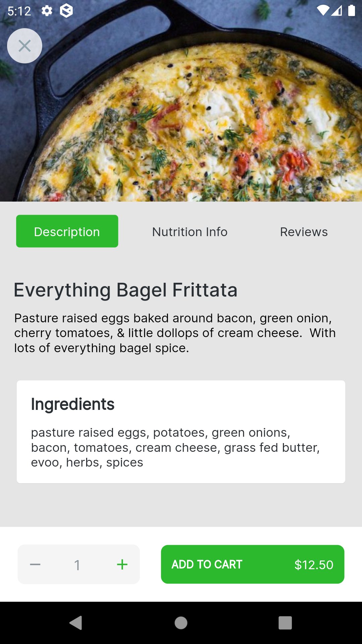Screen dimensions: 362x644
Task: Tap the hexagon app icon in status bar
Action: (x=66, y=11)
